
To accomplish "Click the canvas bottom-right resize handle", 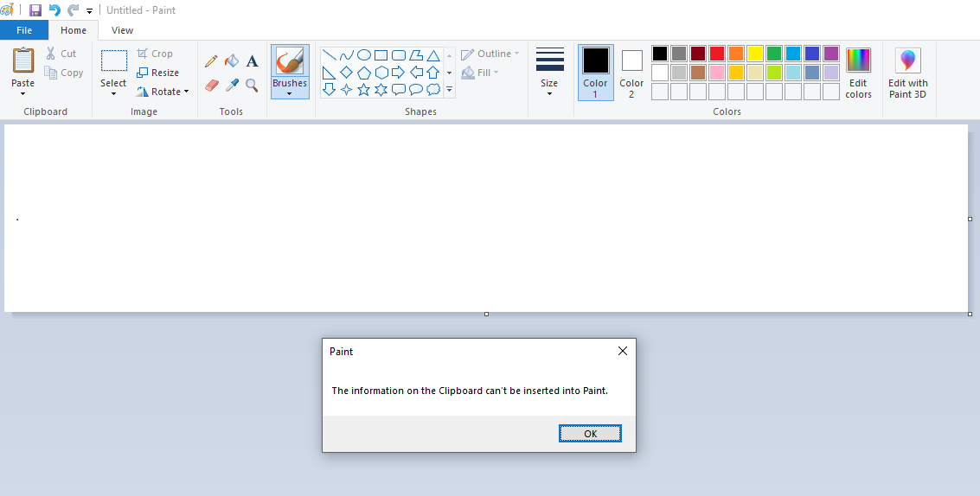I will (970, 314).
